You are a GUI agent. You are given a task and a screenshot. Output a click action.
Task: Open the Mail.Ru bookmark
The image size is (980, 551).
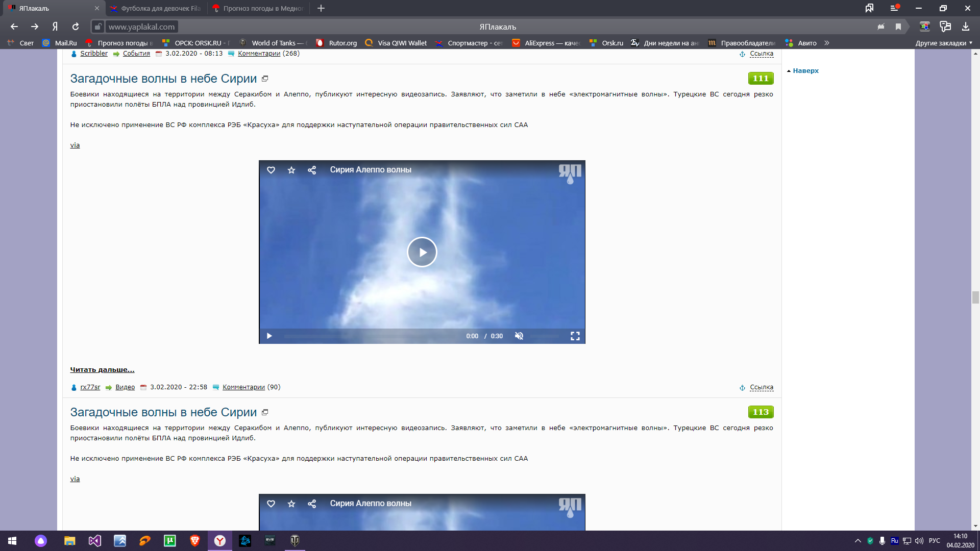[x=60, y=43]
